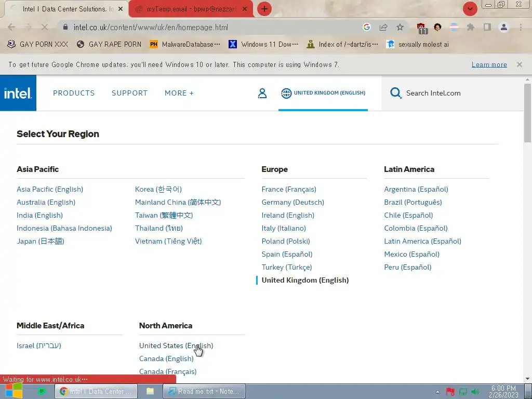The height and width of the screenshot is (399, 532).
Task: Click the Google icon in address bar
Action: [x=366, y=27]
